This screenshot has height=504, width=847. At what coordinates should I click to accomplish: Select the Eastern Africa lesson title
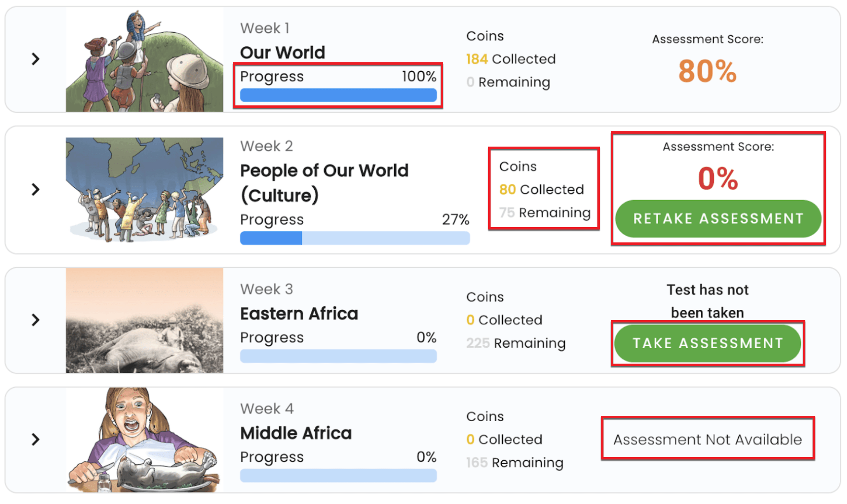coord(299,313)
